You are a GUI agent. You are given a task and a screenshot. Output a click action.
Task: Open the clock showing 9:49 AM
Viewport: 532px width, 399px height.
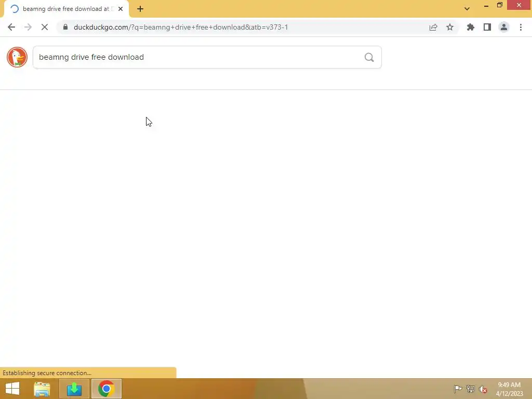click(509, 389)
